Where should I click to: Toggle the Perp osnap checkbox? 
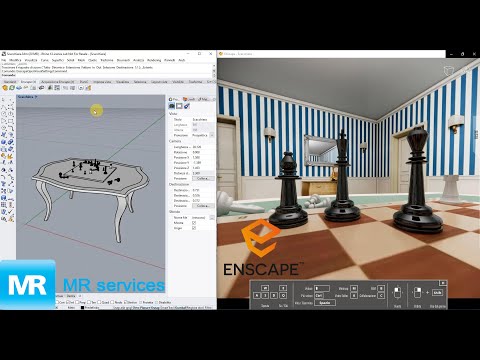click(77, 302)
